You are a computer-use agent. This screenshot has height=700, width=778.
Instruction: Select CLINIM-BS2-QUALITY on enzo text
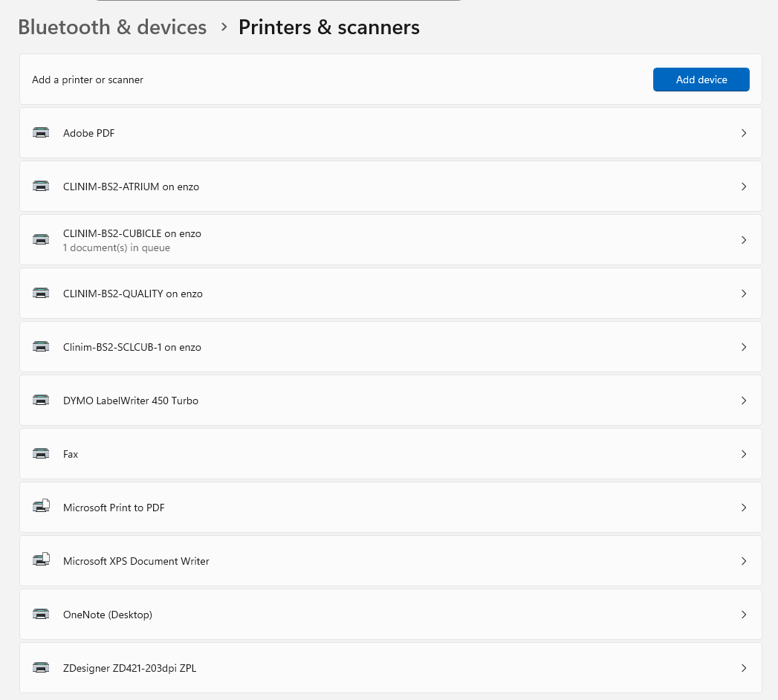click(132, 294)
